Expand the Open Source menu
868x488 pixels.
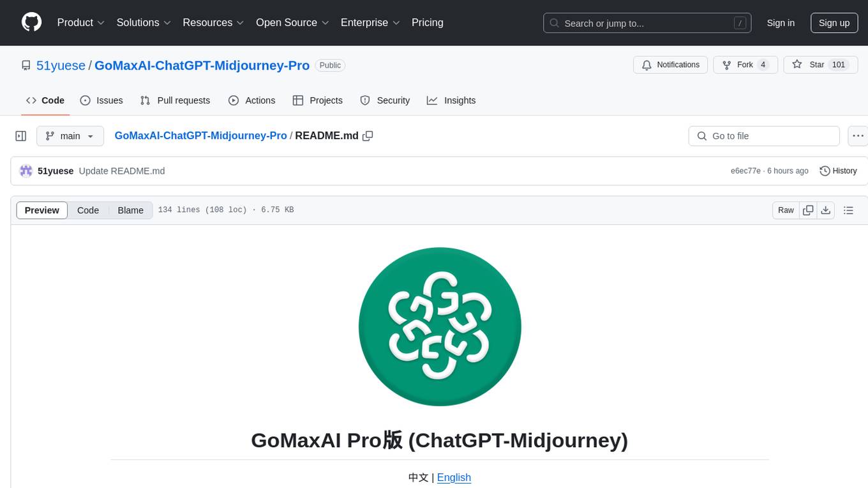(292, 22)
